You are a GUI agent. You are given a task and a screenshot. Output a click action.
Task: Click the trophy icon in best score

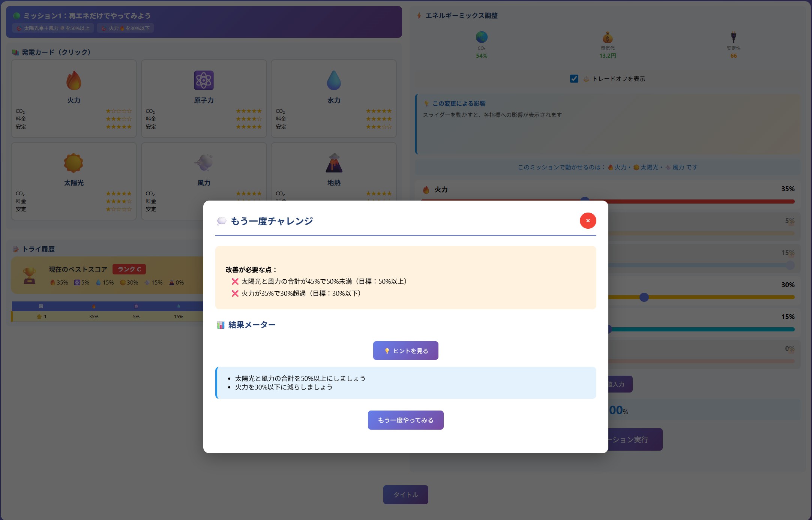click(x=30, y=276)
